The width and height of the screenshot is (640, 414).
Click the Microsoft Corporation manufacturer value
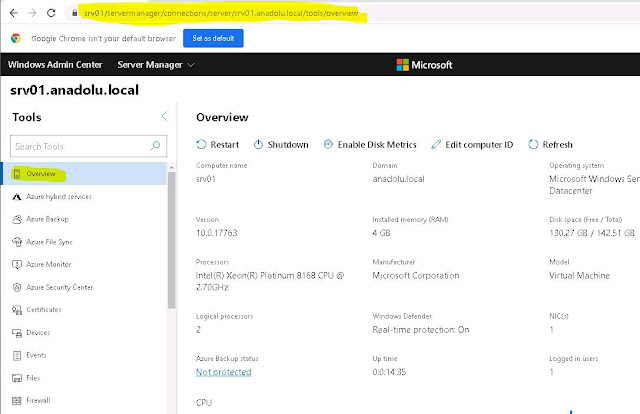point(416,276)
